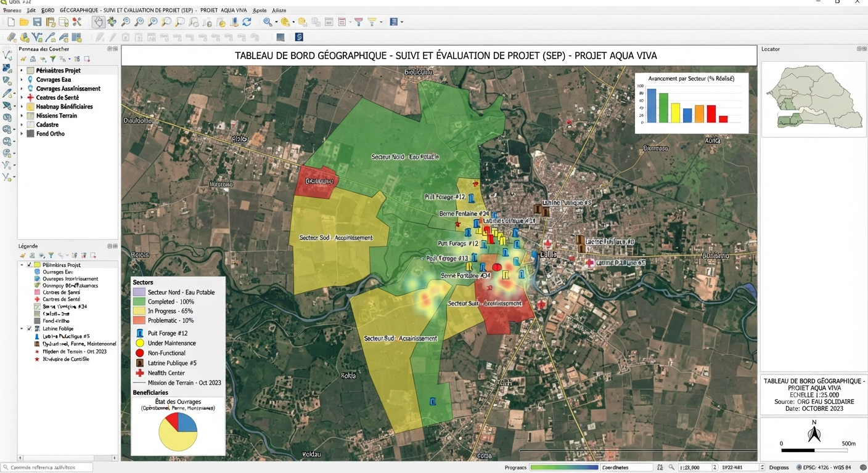Click the Coordinates field in status bar
The image size is (868, 473).
627,467
